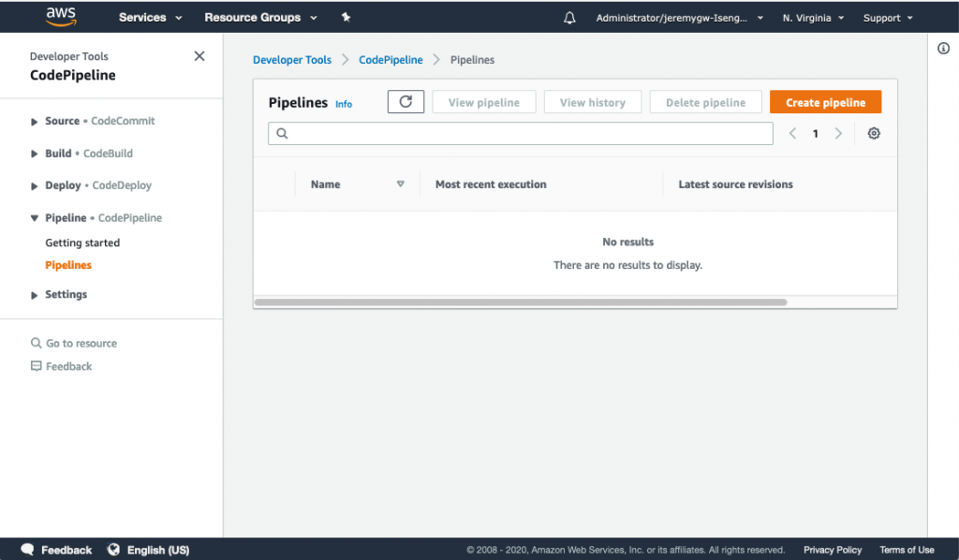Open Developer Tools breadcrumb link
The height and width of the screenshot is (560, 959).
point(292,60)
